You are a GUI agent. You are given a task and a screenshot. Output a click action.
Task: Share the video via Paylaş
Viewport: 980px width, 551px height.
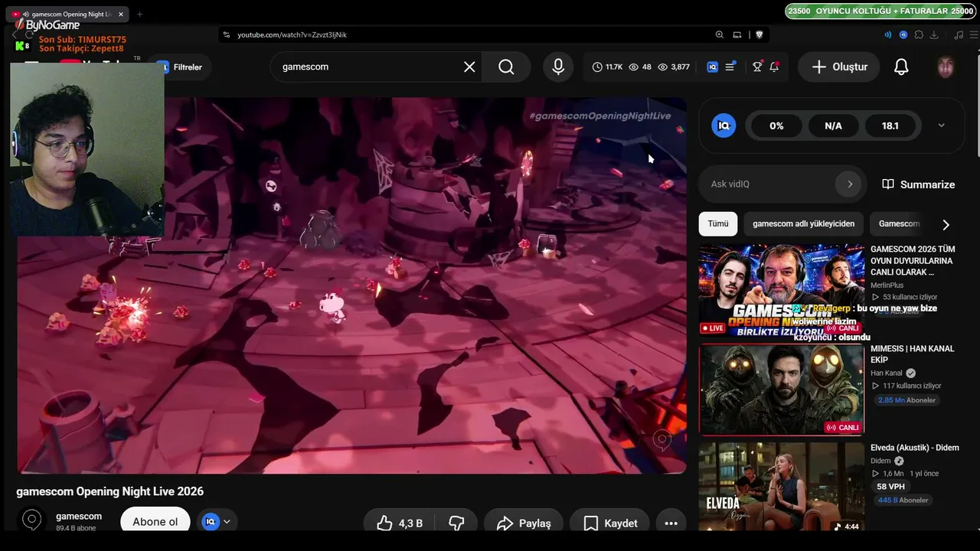(524, 523)
